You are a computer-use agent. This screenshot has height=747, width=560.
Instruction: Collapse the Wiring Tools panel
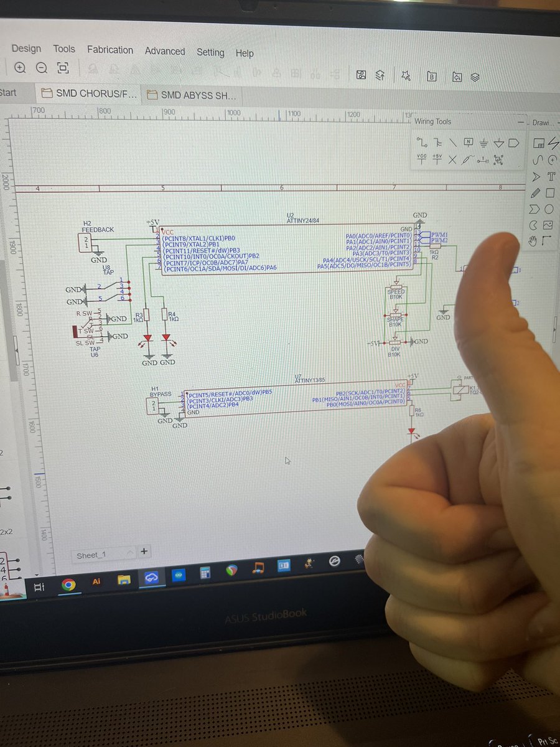(x=521, y=123)
